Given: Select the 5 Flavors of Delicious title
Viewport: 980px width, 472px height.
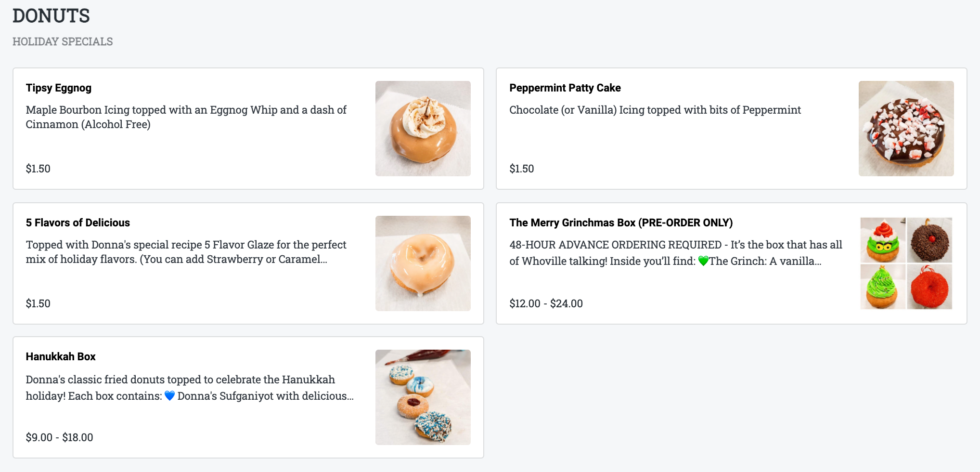Looking at the screenshot, I should tap(78, 223).
